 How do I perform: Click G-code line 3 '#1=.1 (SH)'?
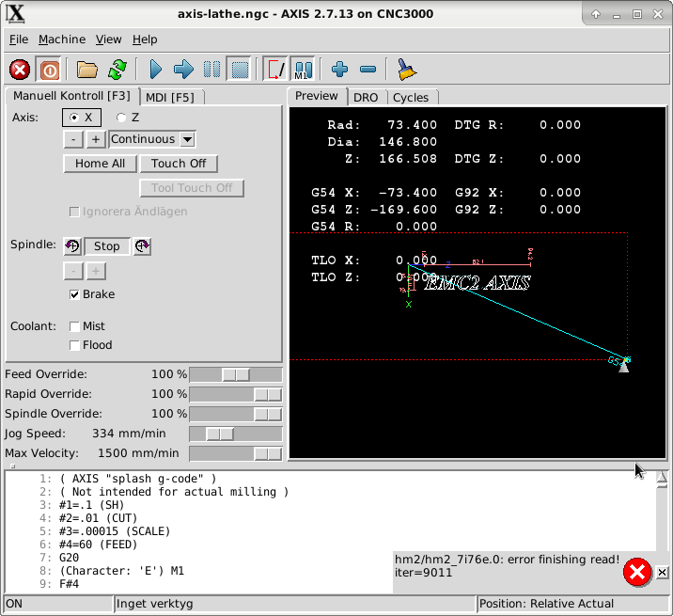click(92, 505)
